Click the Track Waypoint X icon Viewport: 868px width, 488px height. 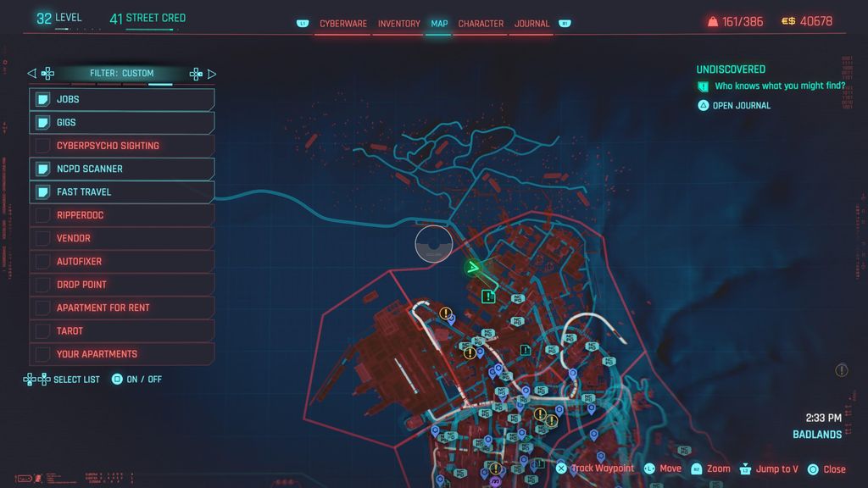(561, 469)
